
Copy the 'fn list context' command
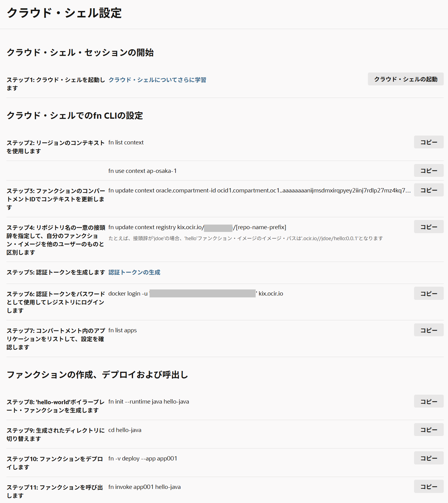coord(428,142)
